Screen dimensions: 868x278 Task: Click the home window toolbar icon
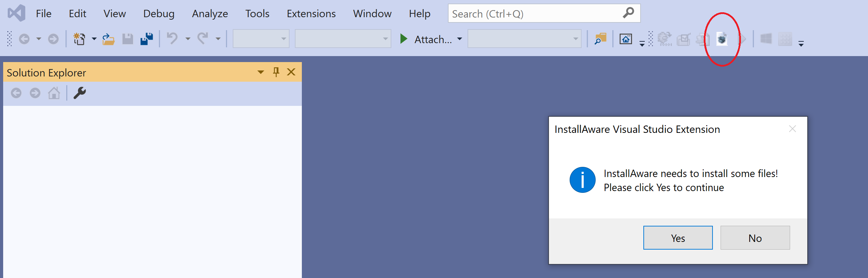626,39
